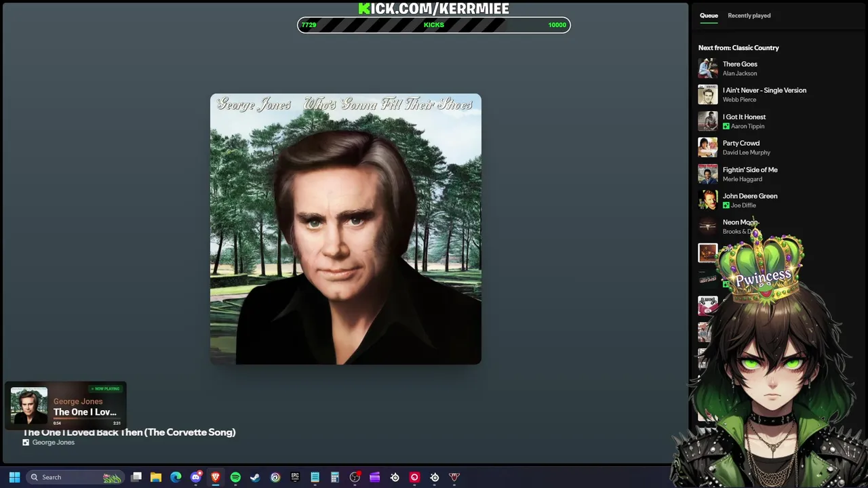The width and height of the screenshot is (868, 488).
Task: Click the now playing widget album thumbnail
Action: click(29, 405)
